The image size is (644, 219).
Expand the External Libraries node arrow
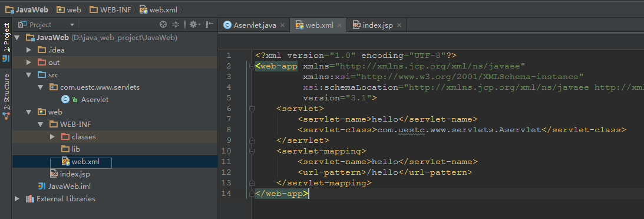tap(17, 199)
